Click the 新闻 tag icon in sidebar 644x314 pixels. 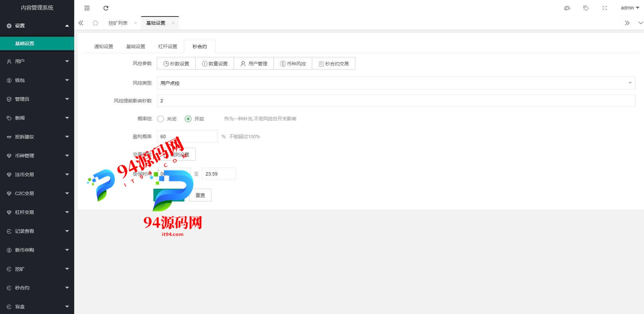point(9,118)
